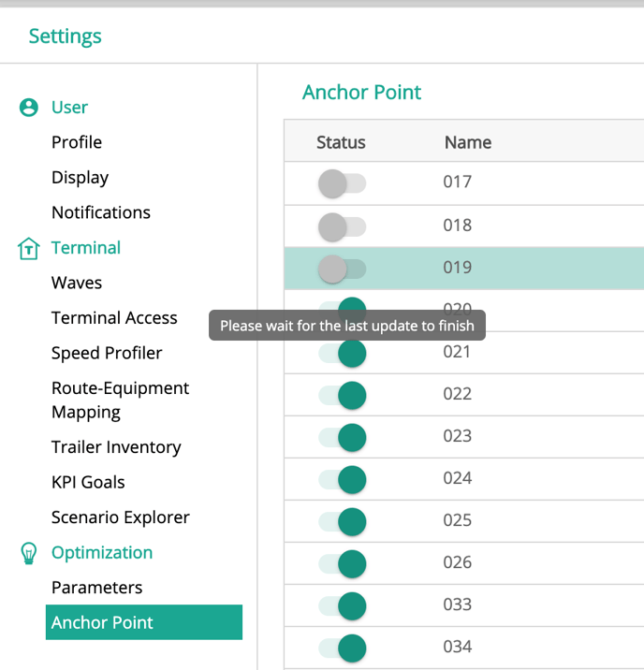Disable anchor point 026 toggle
644x670 pixels.
pyautogui.click(x=343, y=563)
